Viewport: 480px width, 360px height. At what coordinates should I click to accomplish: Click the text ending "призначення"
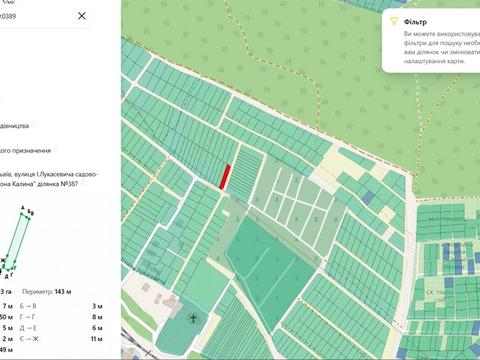click(25, 151)
